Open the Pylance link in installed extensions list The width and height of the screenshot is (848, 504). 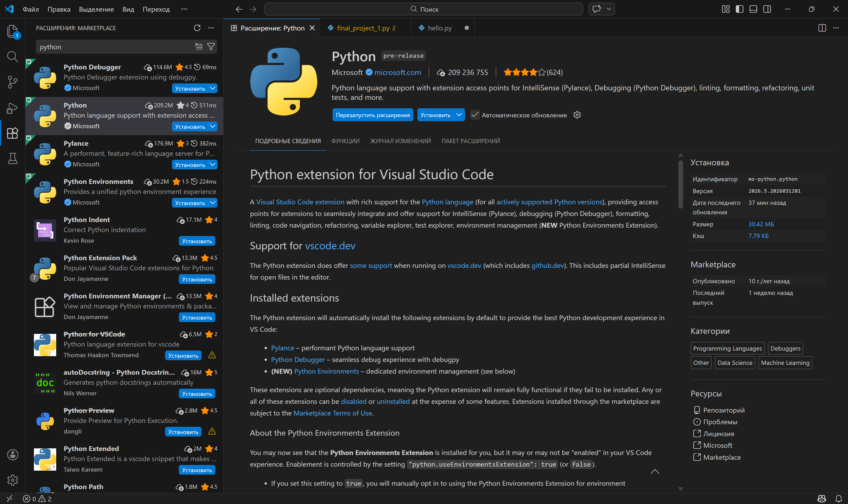(282, 348)
